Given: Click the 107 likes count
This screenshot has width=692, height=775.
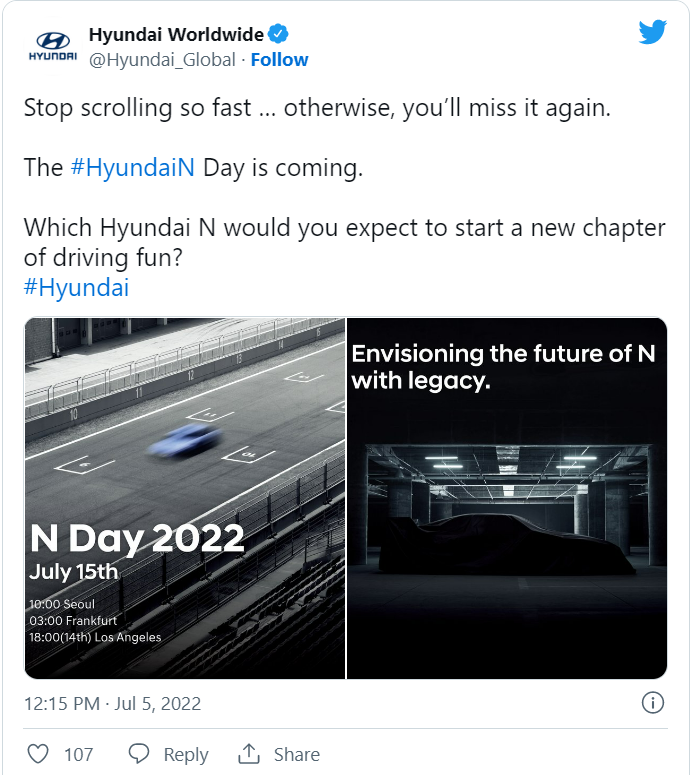Looking at the screenshot, I should 79,755.
